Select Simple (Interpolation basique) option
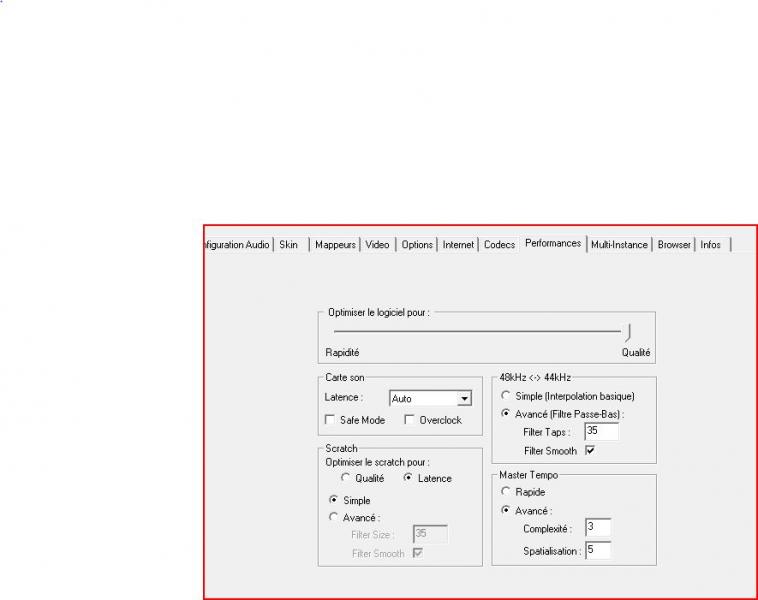Image resolution: width=758 pixels, height=600 pixels. coord(507,396)
